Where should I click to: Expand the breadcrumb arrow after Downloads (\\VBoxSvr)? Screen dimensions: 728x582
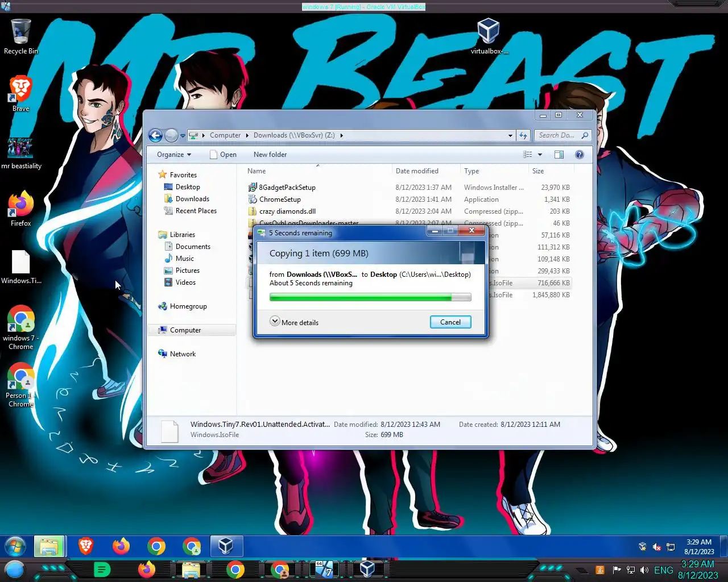pyautogui.click(x=341, y=135)
